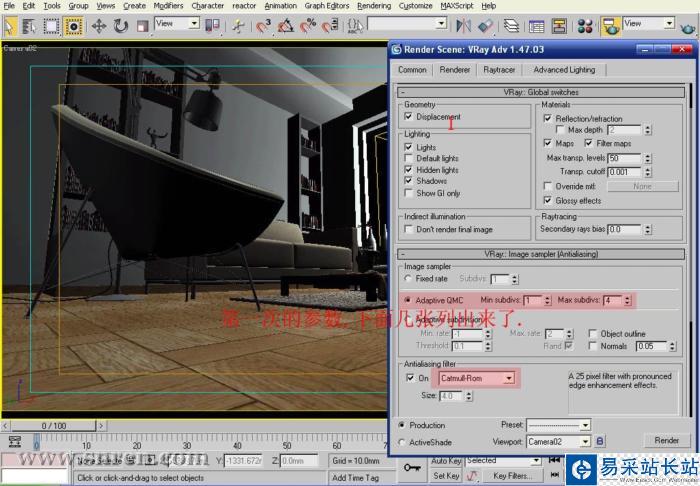Open the Modifiers menu

(168, 6)
